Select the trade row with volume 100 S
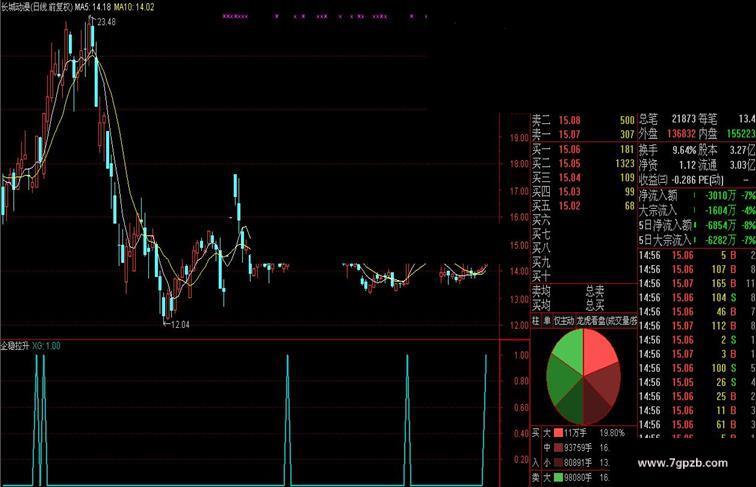The image size is (756, 487). pos(697,368)
